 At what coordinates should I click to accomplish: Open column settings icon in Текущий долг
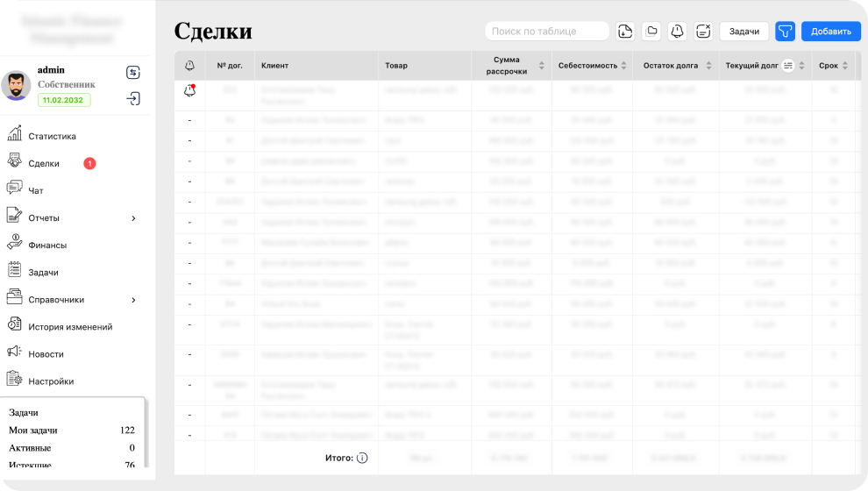788,66
